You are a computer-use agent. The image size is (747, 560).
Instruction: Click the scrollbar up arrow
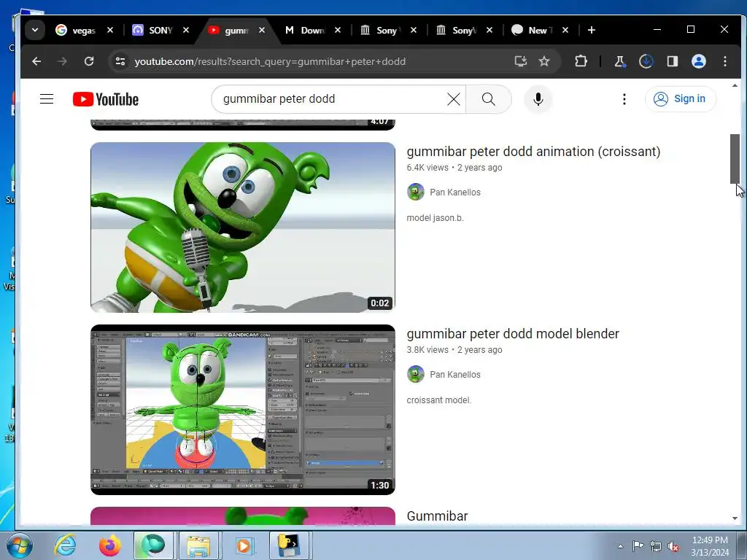pos(735,86)
